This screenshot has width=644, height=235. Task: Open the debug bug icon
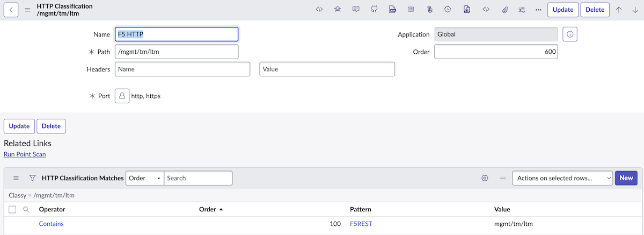pos(337,10)
